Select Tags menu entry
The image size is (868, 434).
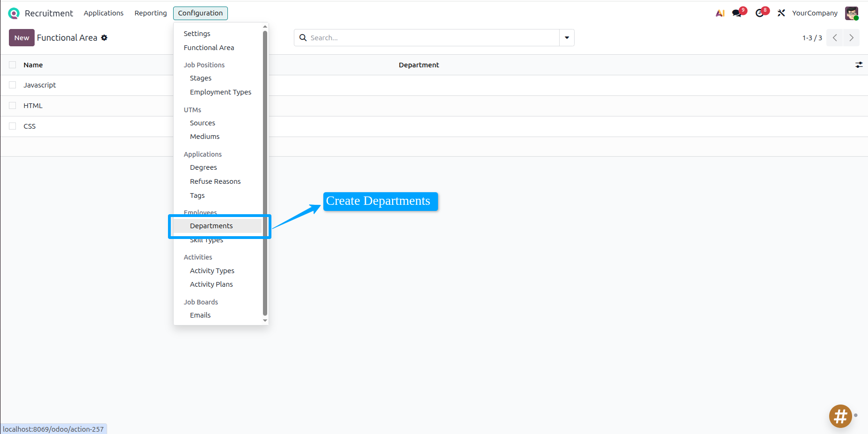point(197,195)
